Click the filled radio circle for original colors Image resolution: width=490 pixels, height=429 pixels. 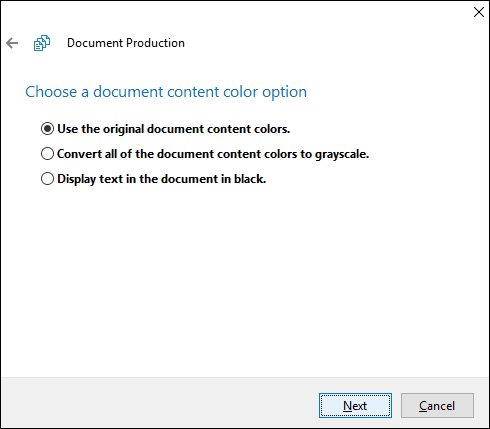tap(47, 129)
